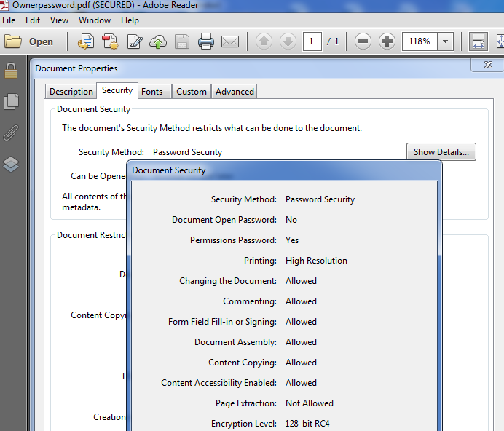The image size is (504, 431).
Task: Click the Document Open Password 'No' value
Action: (291, 220)
